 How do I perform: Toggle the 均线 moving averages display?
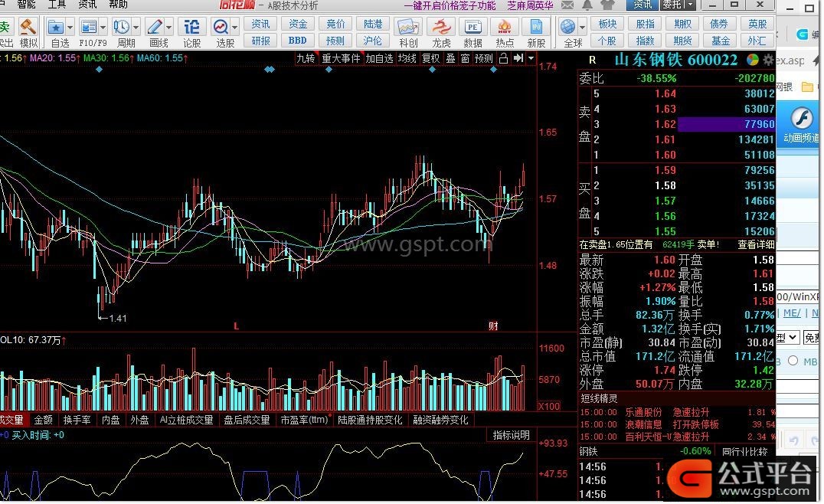(407, 58)
